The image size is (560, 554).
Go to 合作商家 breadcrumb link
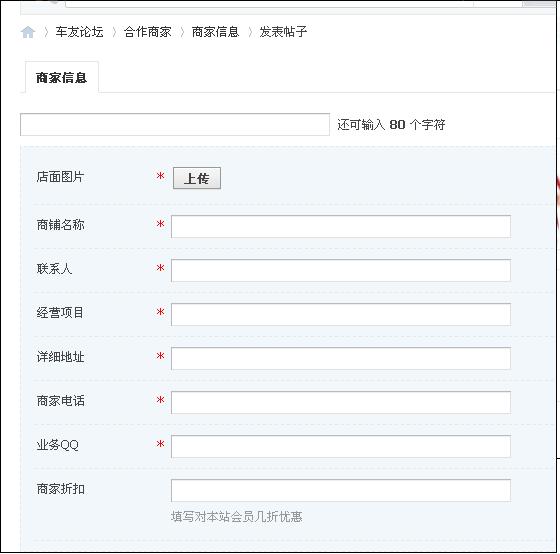tap(148, 32)
